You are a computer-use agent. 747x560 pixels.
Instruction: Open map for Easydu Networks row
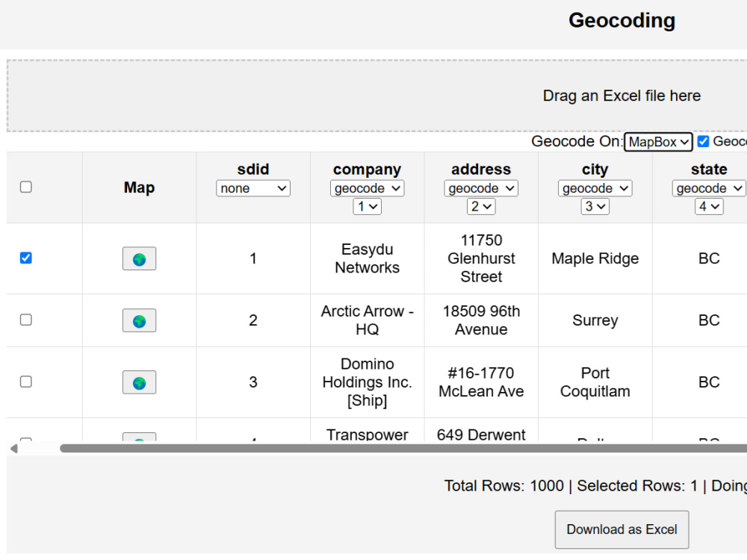[139, 258]
